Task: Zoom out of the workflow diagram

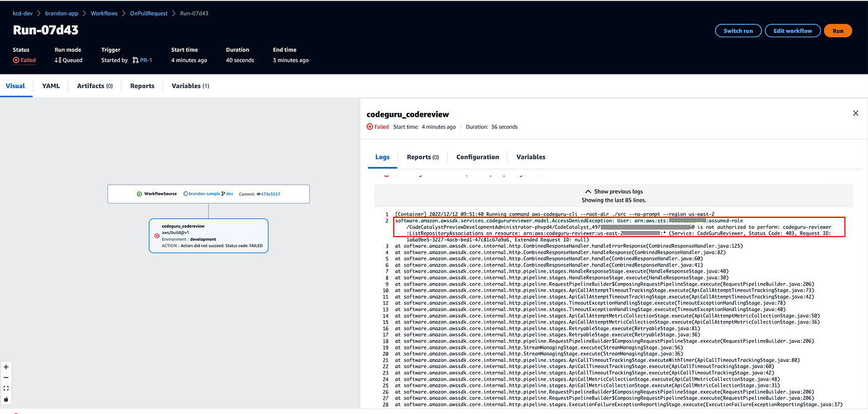Action: (x=6, y=377)
